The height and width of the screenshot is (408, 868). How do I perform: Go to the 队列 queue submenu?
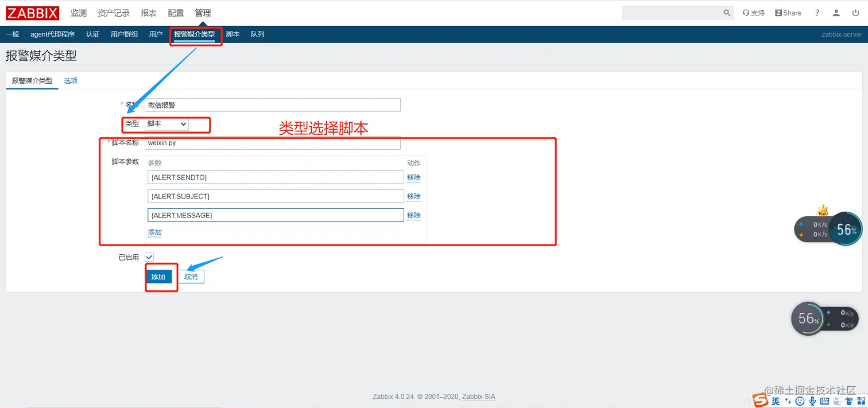tap(258, 34)
